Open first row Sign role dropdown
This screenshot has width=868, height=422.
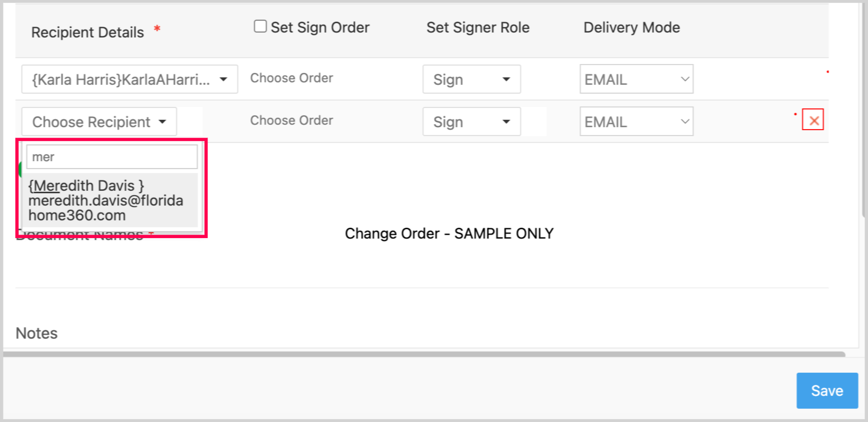pyautogui.click(x=471, y=79)
